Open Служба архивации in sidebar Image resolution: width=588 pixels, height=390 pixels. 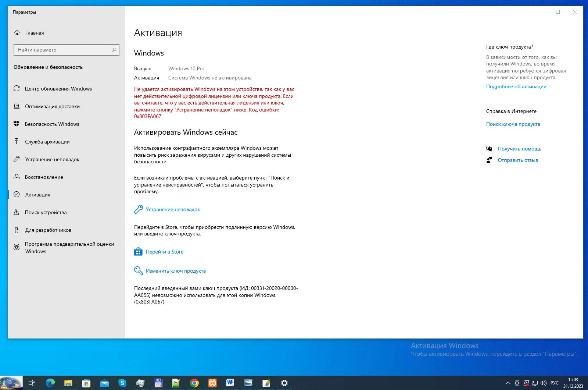(47, 142)
